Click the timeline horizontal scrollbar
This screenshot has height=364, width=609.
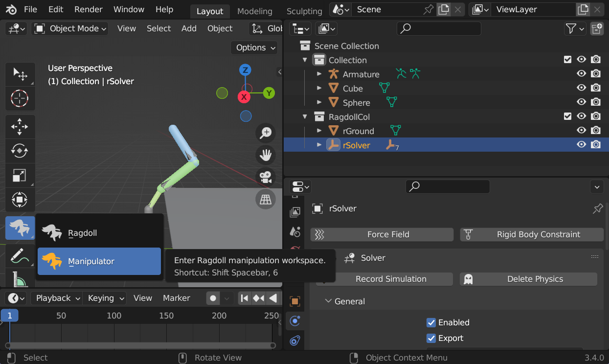click(141, 345)
